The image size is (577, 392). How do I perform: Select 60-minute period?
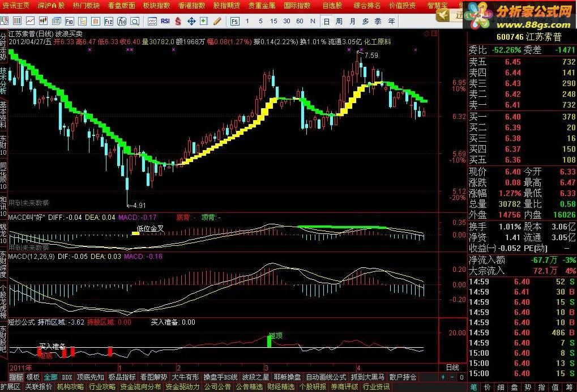(300, 21)
